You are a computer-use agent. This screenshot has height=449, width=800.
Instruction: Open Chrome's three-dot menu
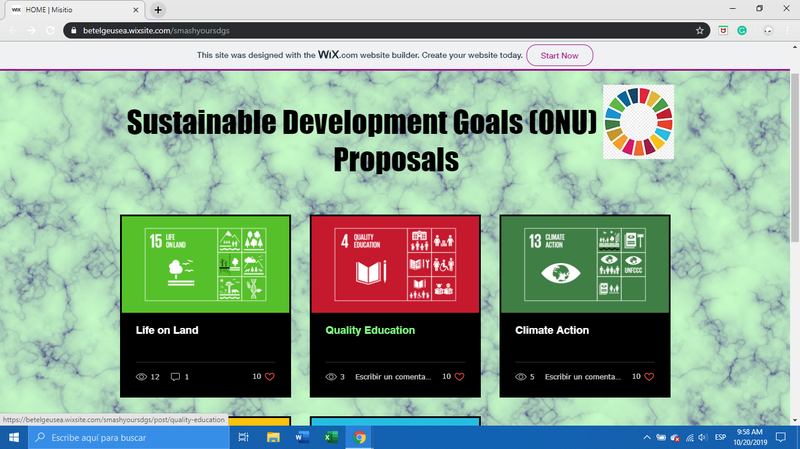[787, 31]
